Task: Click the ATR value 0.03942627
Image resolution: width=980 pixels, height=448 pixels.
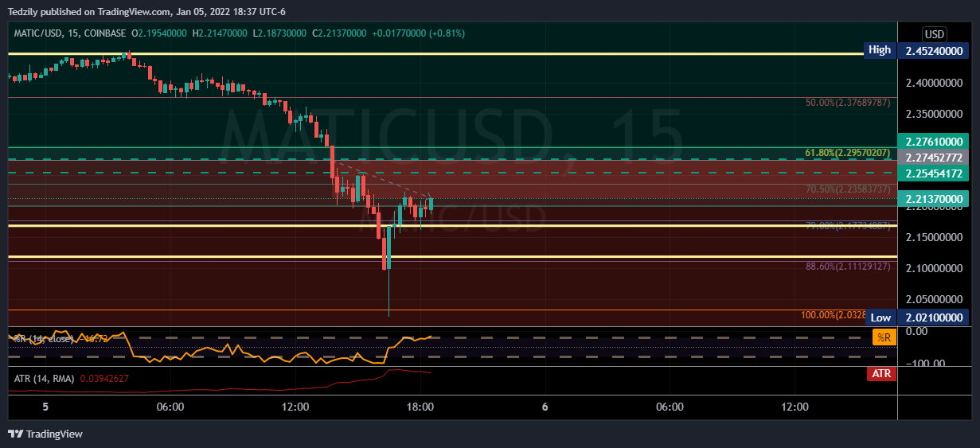Action: 104,378
